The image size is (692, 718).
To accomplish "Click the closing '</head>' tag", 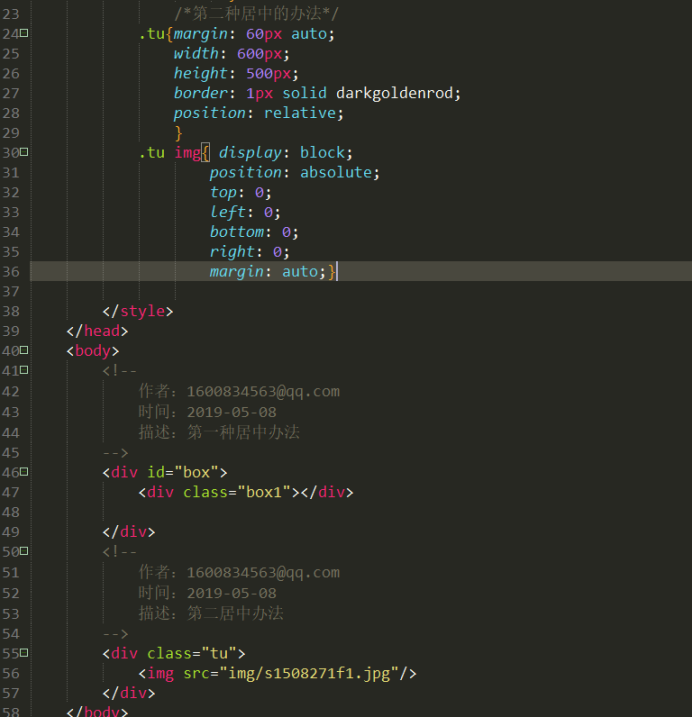I will point(97,331).
